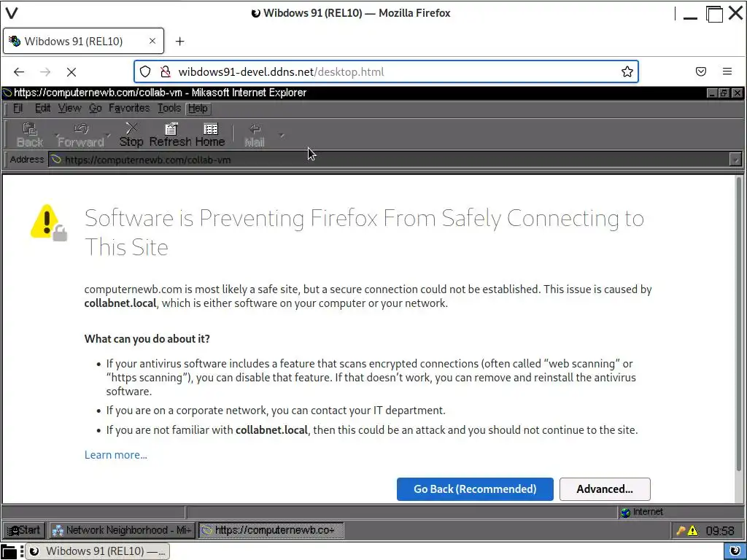Click the Save to Pocket icon
The width and height of the screenshot is (747, 560).
[x=701, y=72]
